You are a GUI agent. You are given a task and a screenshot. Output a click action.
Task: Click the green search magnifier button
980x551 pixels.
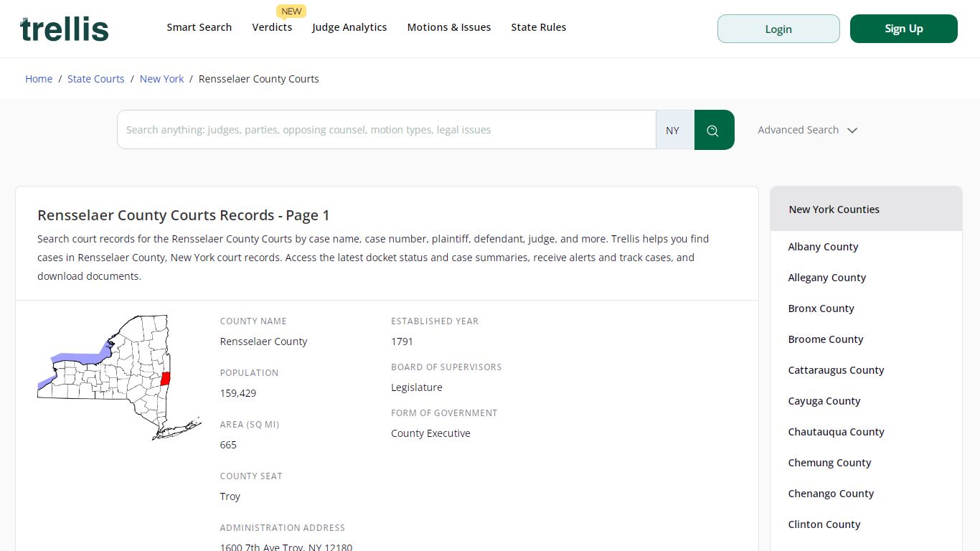[x=714, y=130]
